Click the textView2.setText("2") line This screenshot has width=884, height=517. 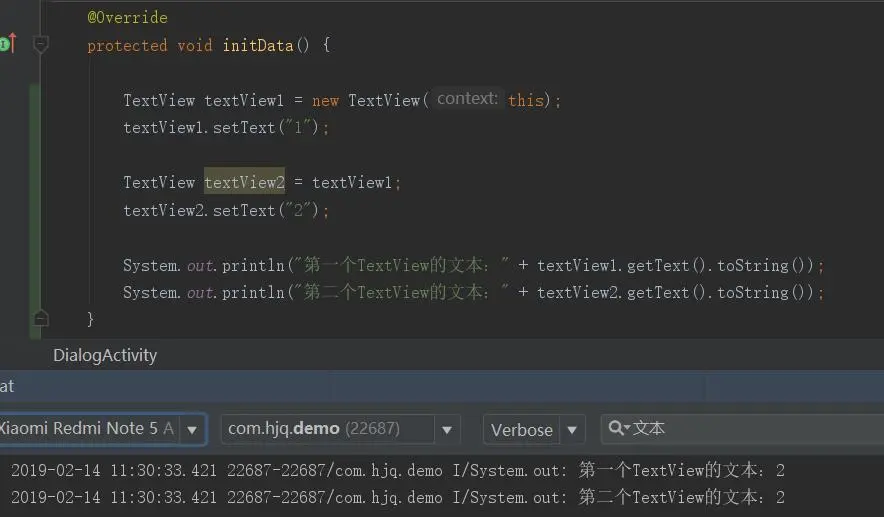tap(226, 210)
